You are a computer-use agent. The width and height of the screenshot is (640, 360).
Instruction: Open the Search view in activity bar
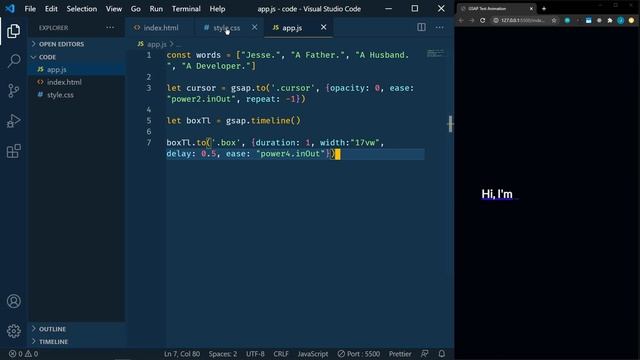13,61
